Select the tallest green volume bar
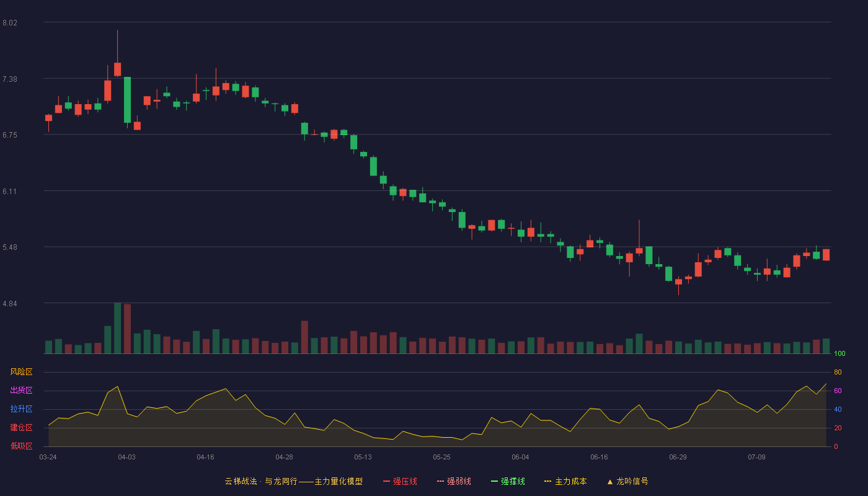Image resolution: width=868 pixels, height=496 pixels. [x=117, y=328]
